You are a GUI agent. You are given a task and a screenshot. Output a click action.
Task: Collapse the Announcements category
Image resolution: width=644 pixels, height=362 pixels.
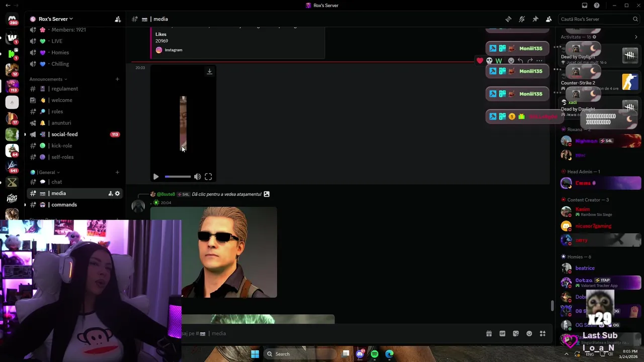coord(48,79)
